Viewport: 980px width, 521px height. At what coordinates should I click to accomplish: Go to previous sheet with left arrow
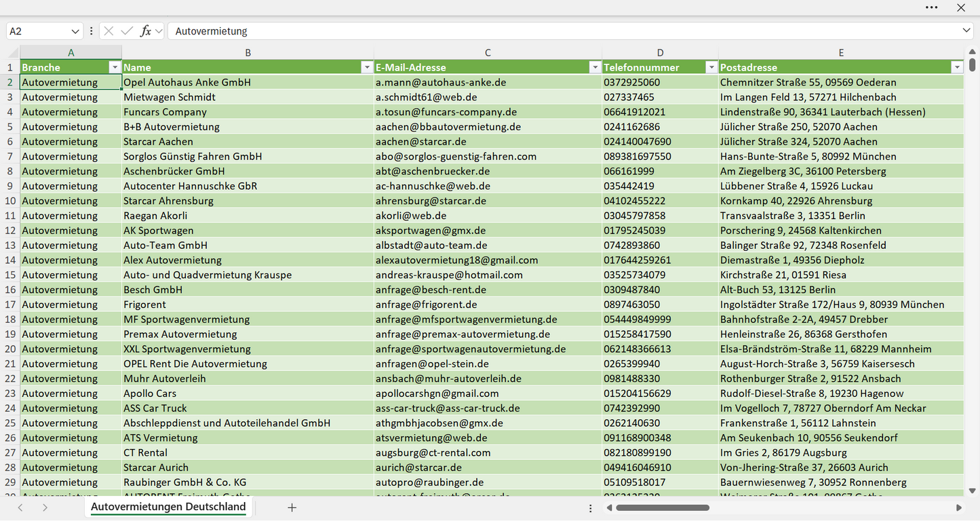20,507
